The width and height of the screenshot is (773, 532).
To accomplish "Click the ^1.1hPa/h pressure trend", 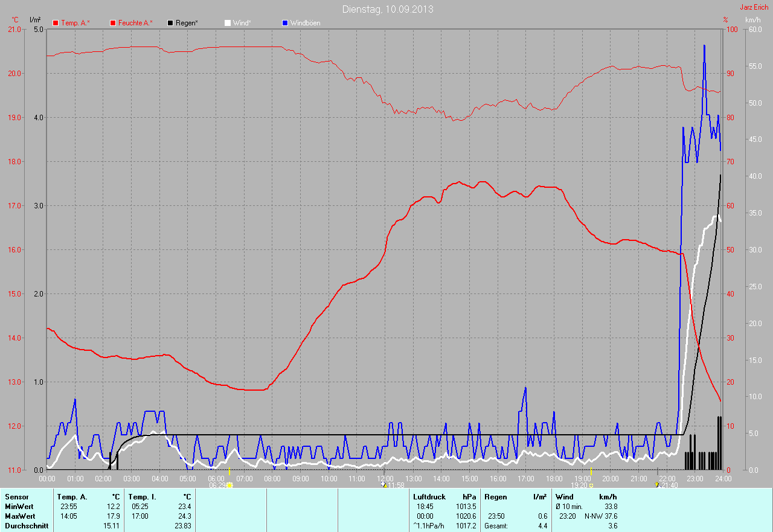I will pyautogui.click(x=428, y=526).
